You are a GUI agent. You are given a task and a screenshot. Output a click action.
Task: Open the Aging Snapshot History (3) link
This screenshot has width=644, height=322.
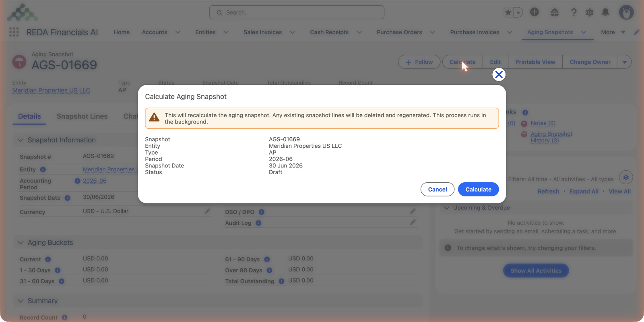pyautogui.click(x=551, y=137)
